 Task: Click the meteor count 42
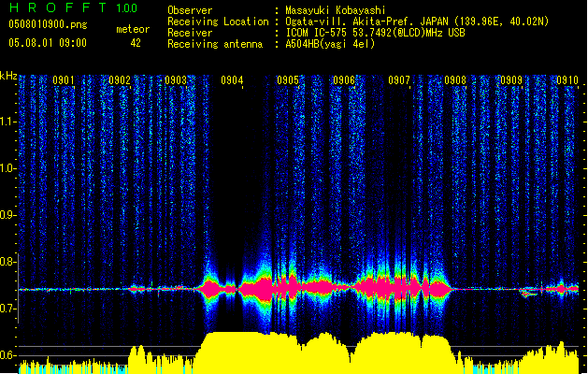(x=136, y=43)
